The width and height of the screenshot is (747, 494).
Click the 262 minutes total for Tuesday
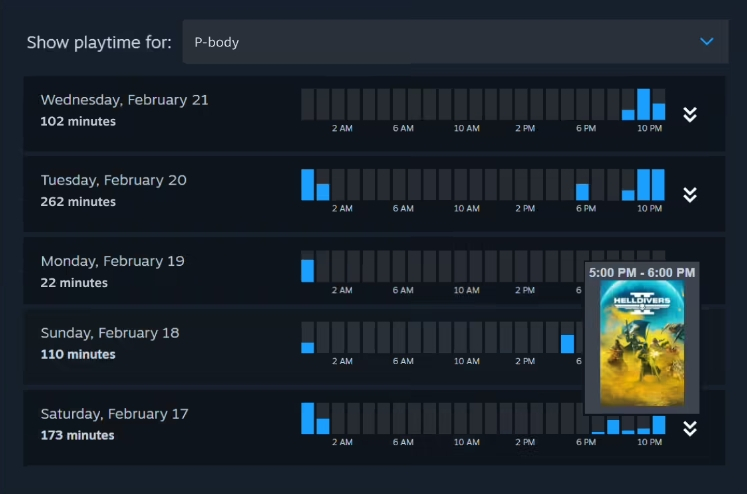[x=78, y=202]
